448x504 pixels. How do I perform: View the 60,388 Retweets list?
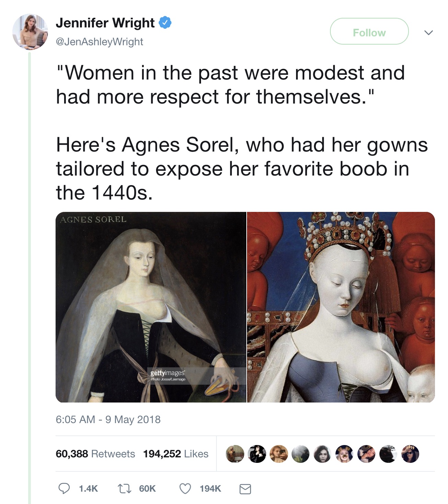[95, 454]
